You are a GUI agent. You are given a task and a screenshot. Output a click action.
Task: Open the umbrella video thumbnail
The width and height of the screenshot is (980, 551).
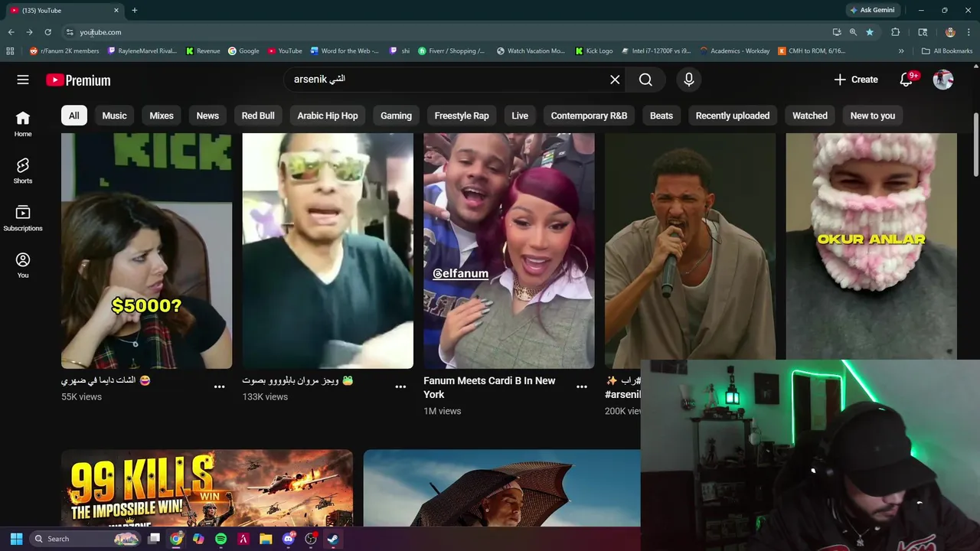(x=501, y=488)
